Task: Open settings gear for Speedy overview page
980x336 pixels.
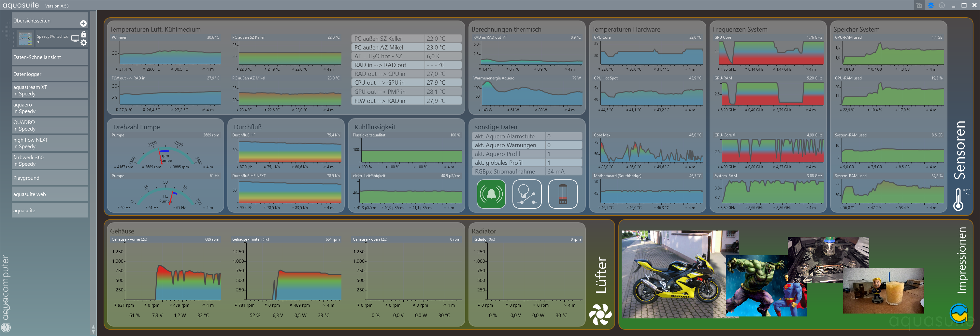Action: click(x=84, y=43)
